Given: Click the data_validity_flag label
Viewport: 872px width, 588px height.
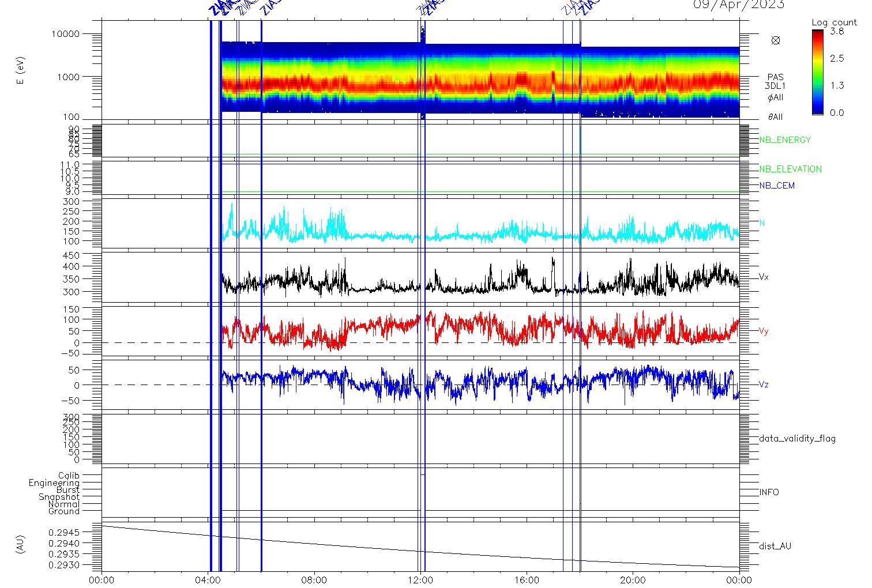Looking at the screenshot, I should tap(798, 439).
